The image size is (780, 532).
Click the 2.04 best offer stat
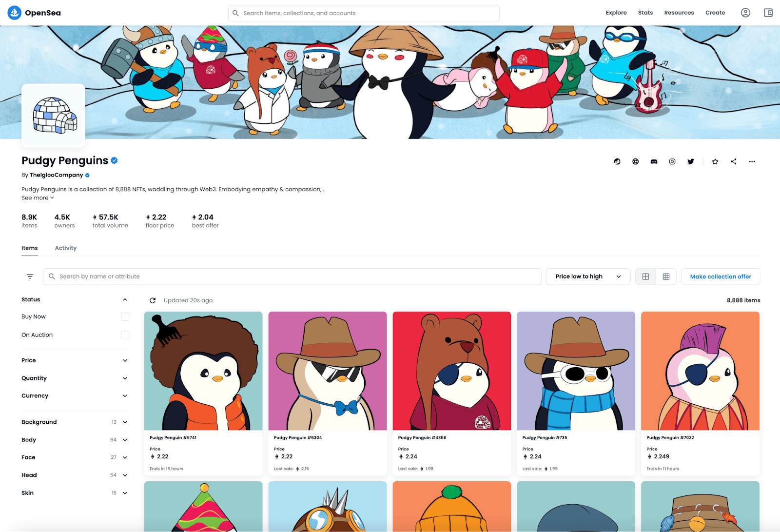(x=205, y=221)
